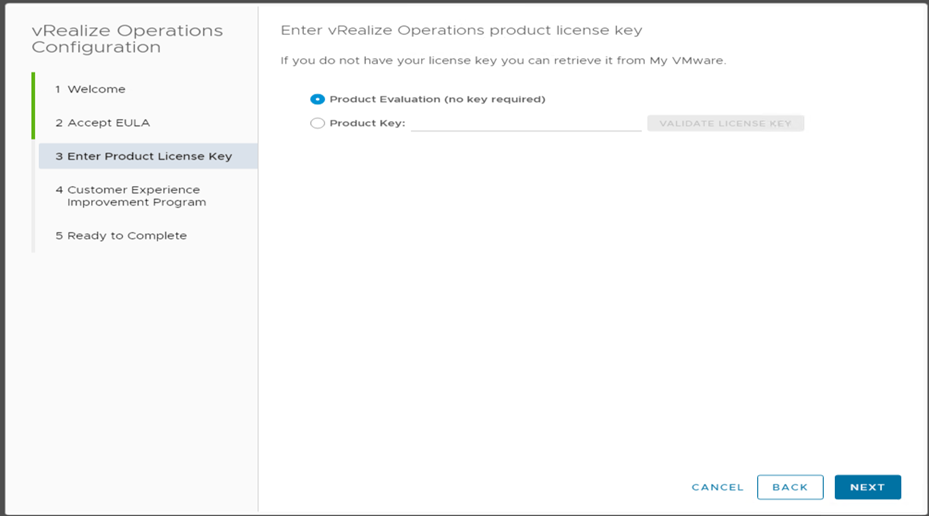
Task: Click the Product Key text field
Action: coord(526,123)
